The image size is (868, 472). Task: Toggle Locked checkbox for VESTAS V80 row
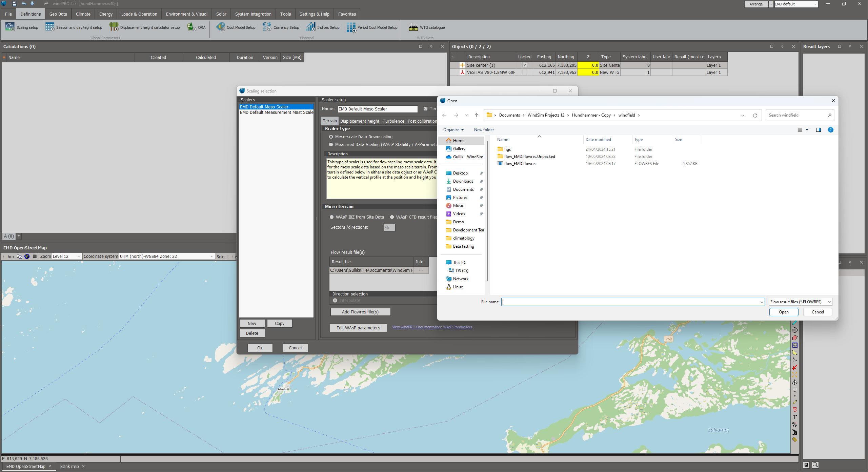[x=525, y=72]
